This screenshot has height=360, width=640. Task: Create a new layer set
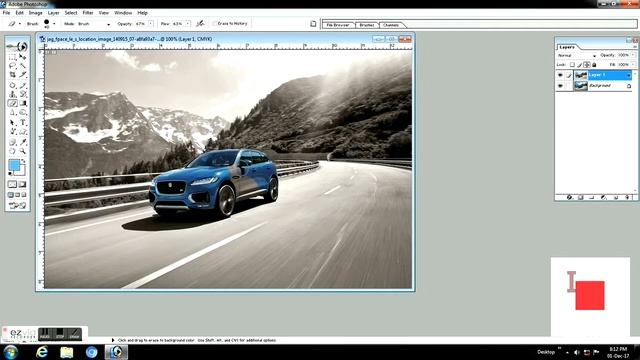(x=592, y=198)
